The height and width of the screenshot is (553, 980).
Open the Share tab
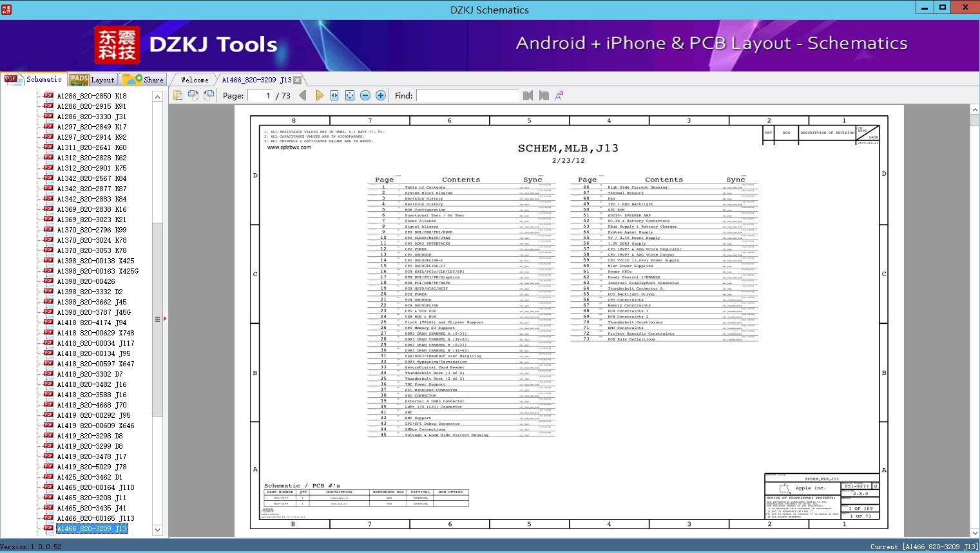[x=144, y=80]
